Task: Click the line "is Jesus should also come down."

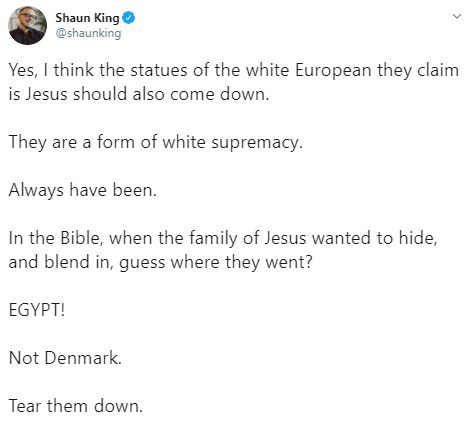Action: 139,94
